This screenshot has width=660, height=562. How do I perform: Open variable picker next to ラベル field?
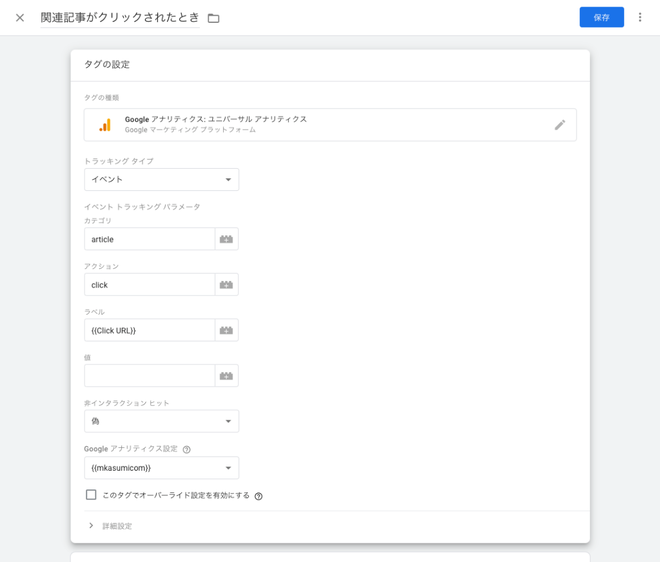point(226,331)
